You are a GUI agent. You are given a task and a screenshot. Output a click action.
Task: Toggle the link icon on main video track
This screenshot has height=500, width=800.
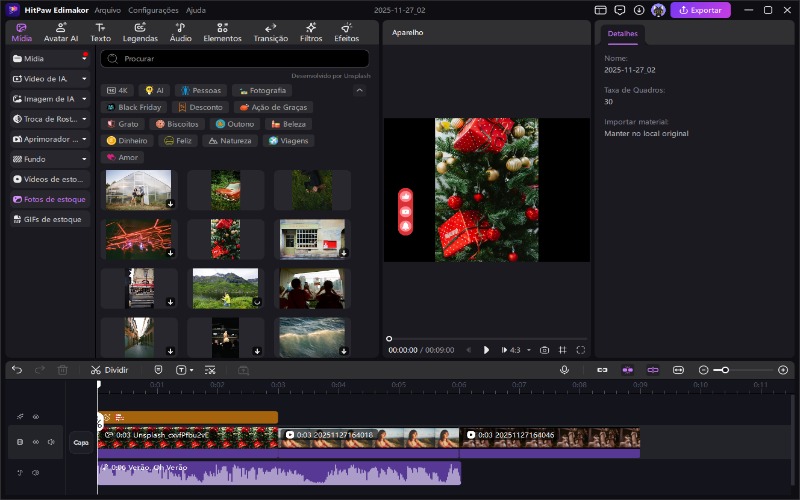[36, 442]
